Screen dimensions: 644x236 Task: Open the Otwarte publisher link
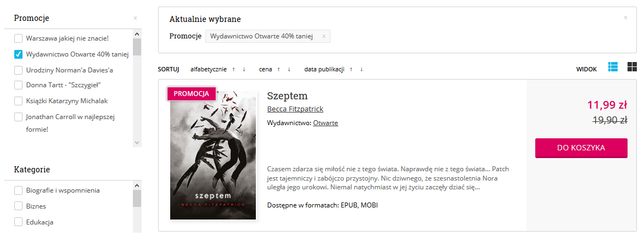(x=325, y=123)
